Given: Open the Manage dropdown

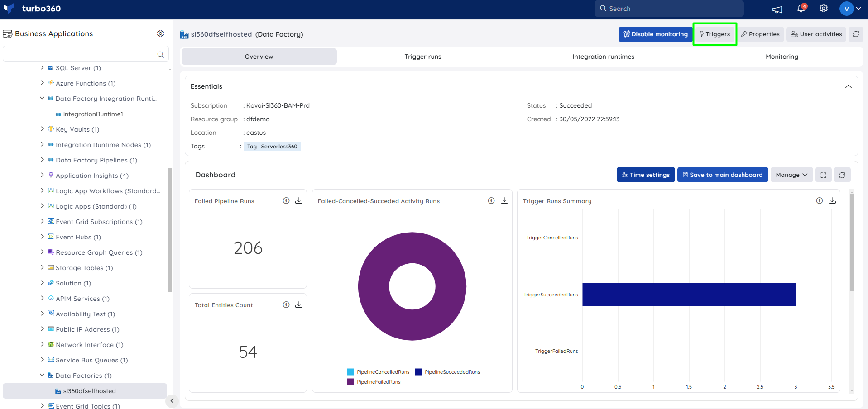Looking at the screenshot, I should [x=792, y=175].
